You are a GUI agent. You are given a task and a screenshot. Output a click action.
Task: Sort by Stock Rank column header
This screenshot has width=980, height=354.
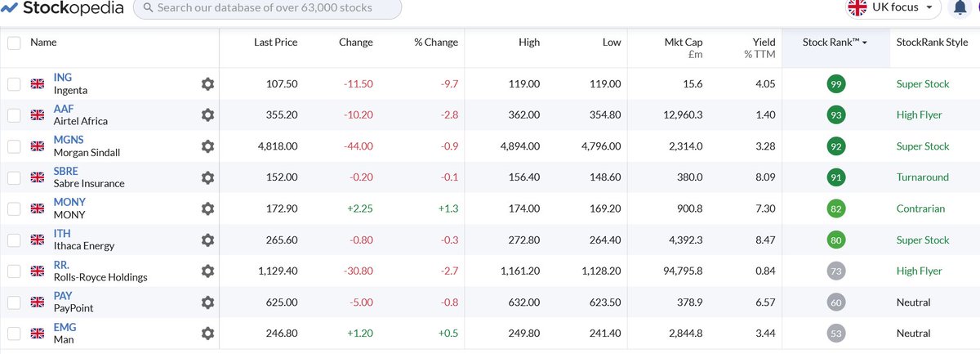[x=836, y=43]
